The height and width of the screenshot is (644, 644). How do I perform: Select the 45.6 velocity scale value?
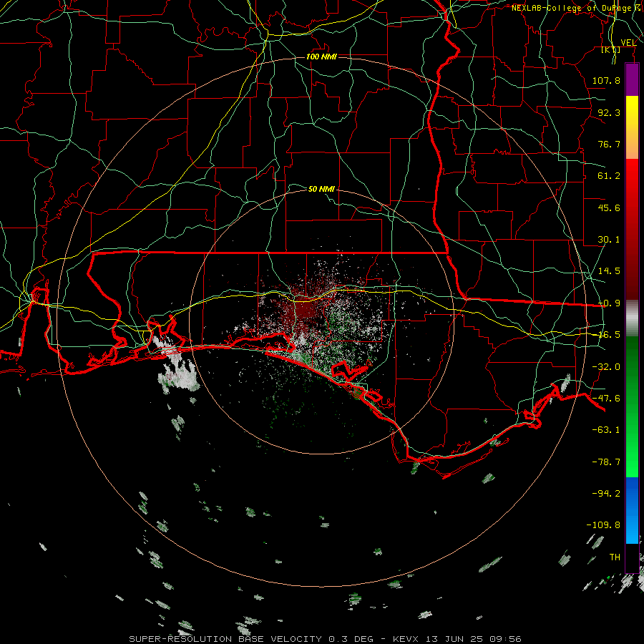click(609, 208)
